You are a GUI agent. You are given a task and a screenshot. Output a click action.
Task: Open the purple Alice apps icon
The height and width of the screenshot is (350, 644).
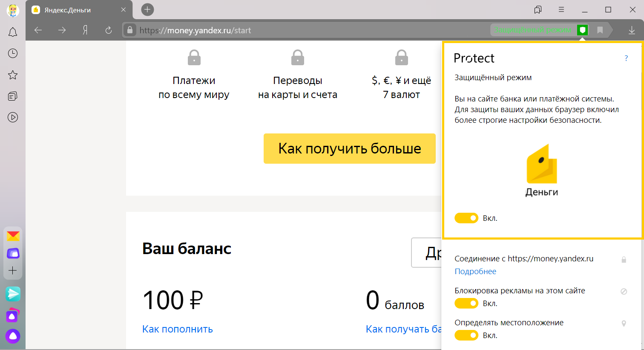[x=13, y=315]
